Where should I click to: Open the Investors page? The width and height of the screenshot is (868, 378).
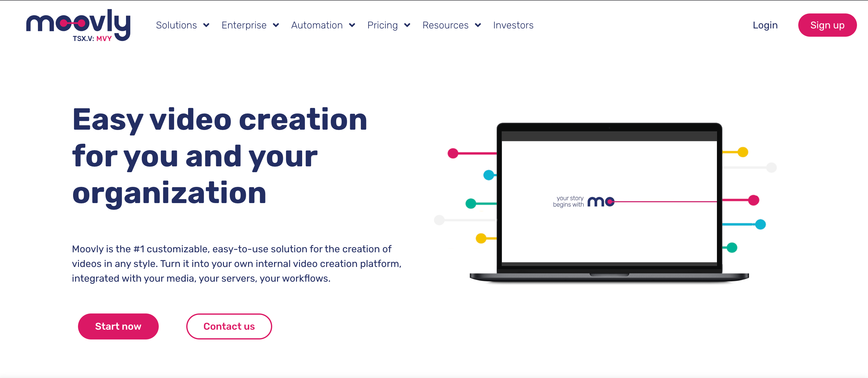click(x=513, y=25)
